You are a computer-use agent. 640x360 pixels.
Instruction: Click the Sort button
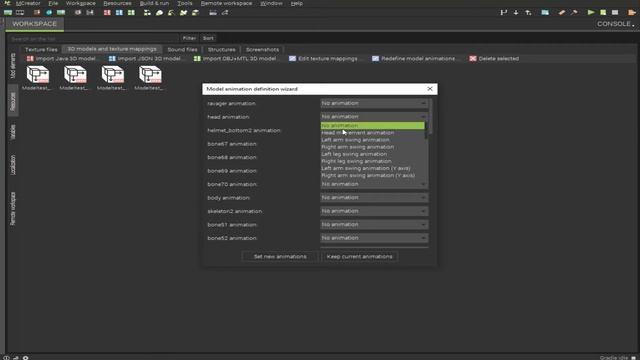208,38
